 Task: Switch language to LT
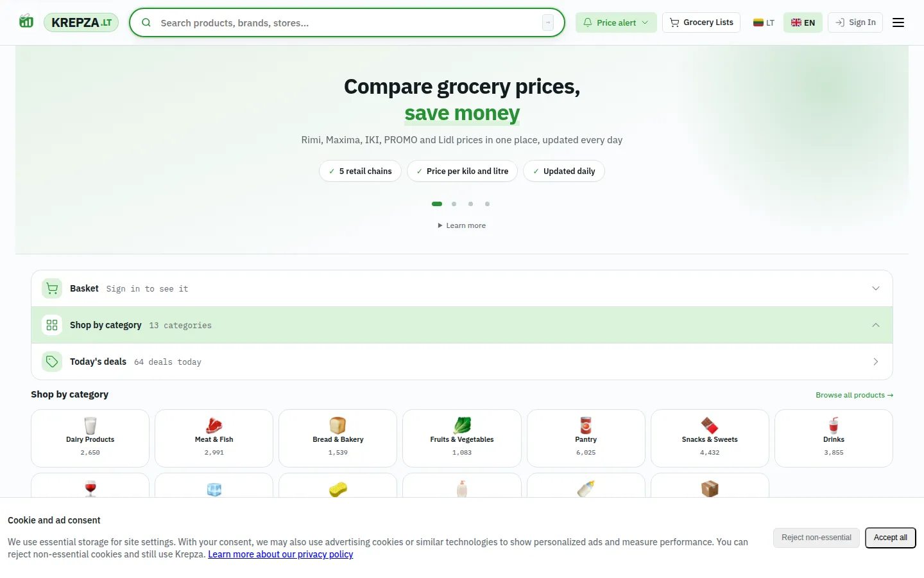click(x=764, y=22)
